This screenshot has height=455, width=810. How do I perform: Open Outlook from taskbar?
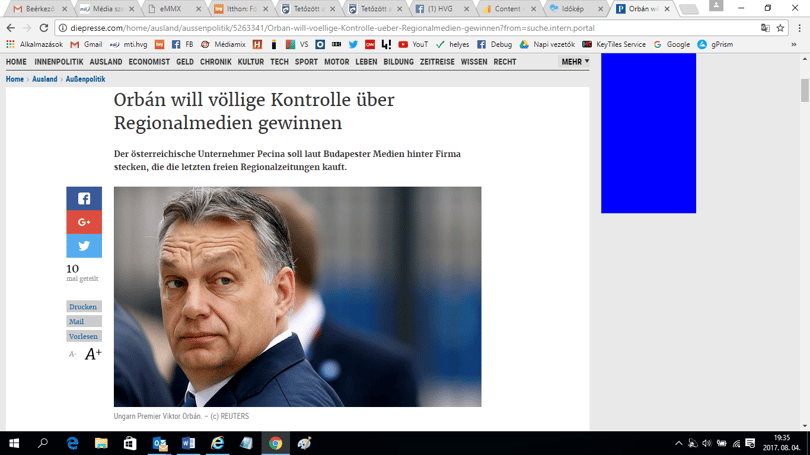[160, 443]
